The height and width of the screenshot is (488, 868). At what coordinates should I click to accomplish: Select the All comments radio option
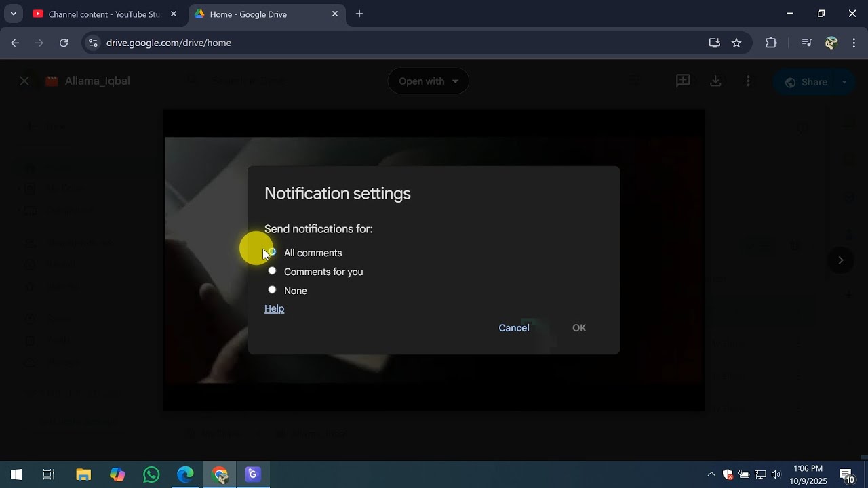(272, 252)
